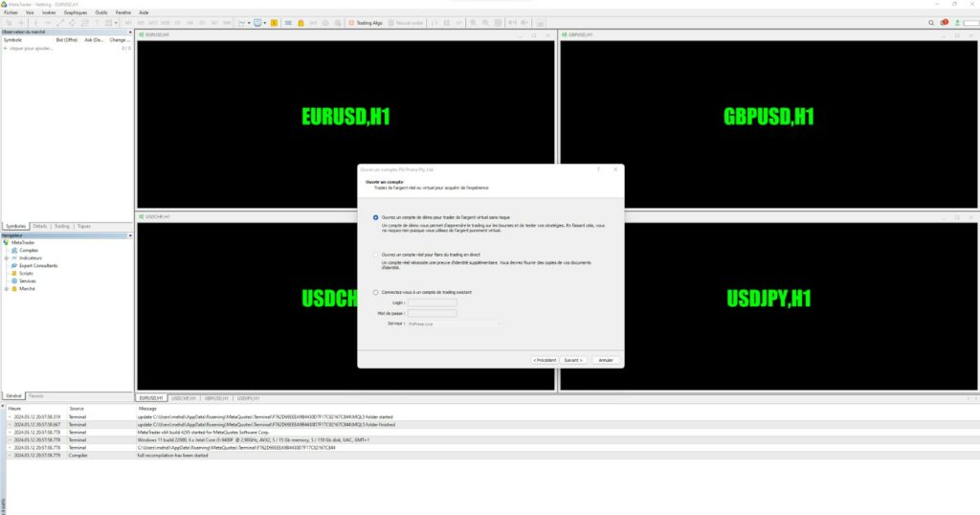Expand the Marché tree node
The height and width of the screenshot is (515, 980).
(x=6, y=288)
